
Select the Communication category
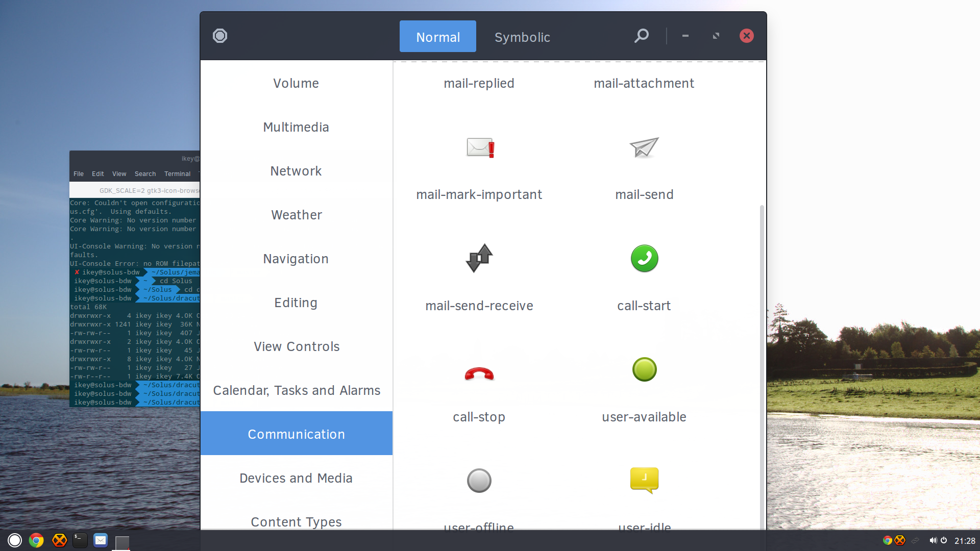(296, 434)
